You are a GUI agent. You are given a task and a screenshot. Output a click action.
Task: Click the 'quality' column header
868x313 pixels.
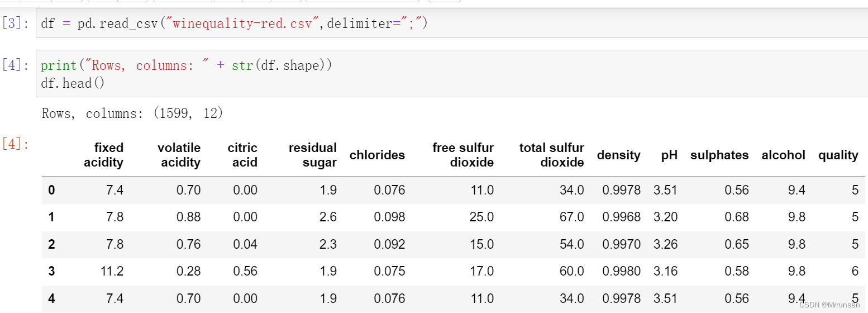(x=838, y=155)
